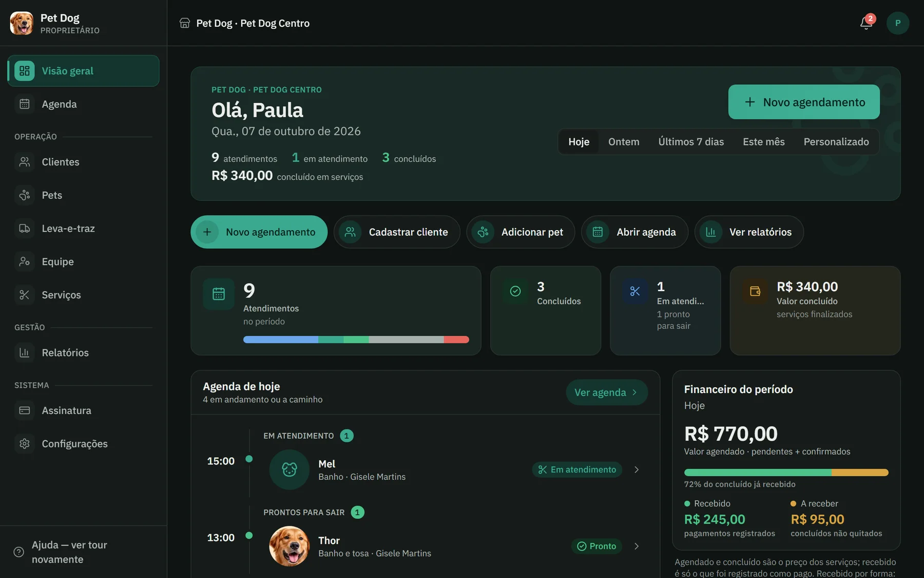Open the user avatar P menu
Screen dimensions: 924x578
[898, 23]
